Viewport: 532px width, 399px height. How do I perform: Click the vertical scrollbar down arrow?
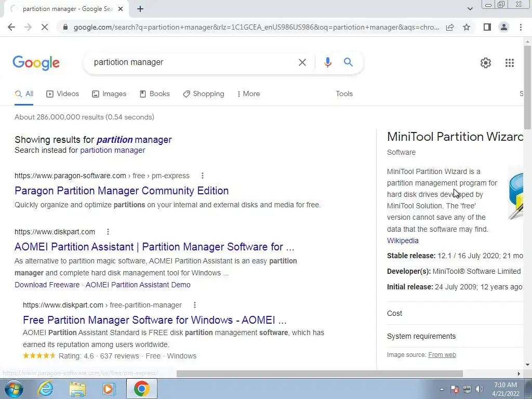[527, 365]
